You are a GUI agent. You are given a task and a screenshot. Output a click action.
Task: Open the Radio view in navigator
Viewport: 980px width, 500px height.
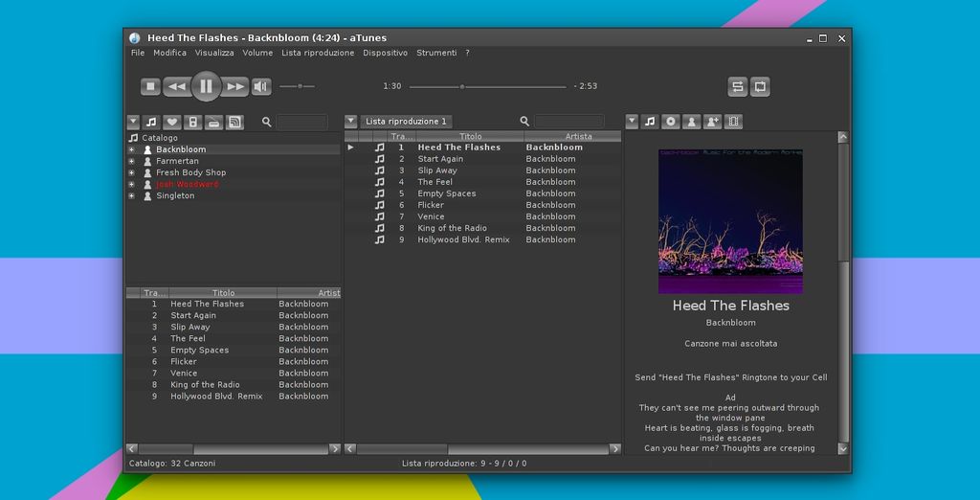click(213, 122)
